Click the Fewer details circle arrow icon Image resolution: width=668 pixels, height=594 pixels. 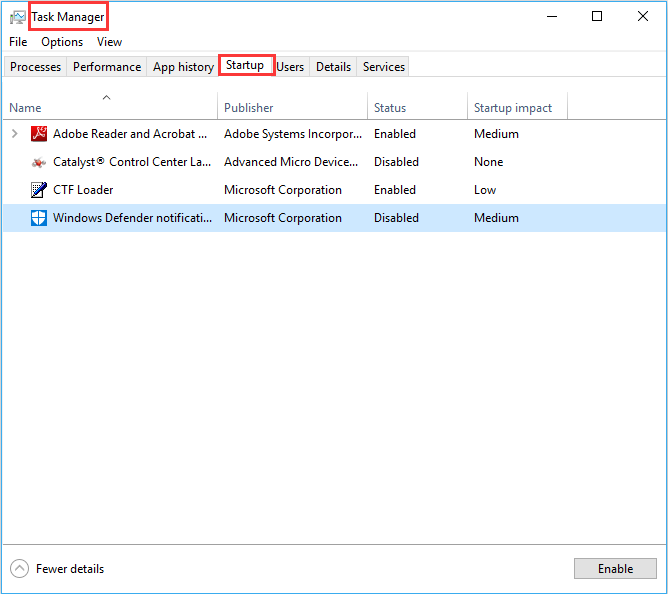click(x=19, y=569)
